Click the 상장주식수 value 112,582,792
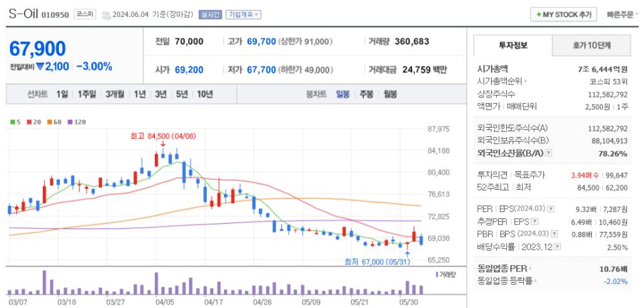The width and height of the screenshot is (644, 308). click(x=608, y=94)
